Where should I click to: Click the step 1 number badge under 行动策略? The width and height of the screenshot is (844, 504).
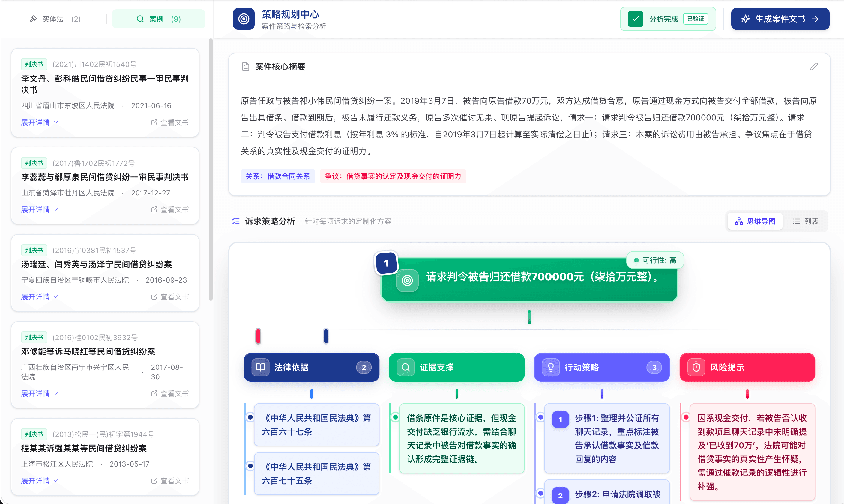560,420
